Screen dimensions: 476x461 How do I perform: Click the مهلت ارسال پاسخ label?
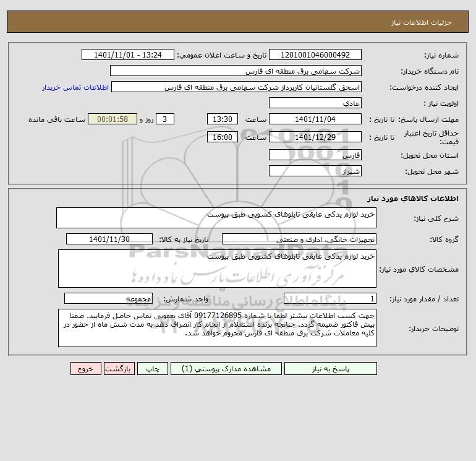[x=428, y=119]
